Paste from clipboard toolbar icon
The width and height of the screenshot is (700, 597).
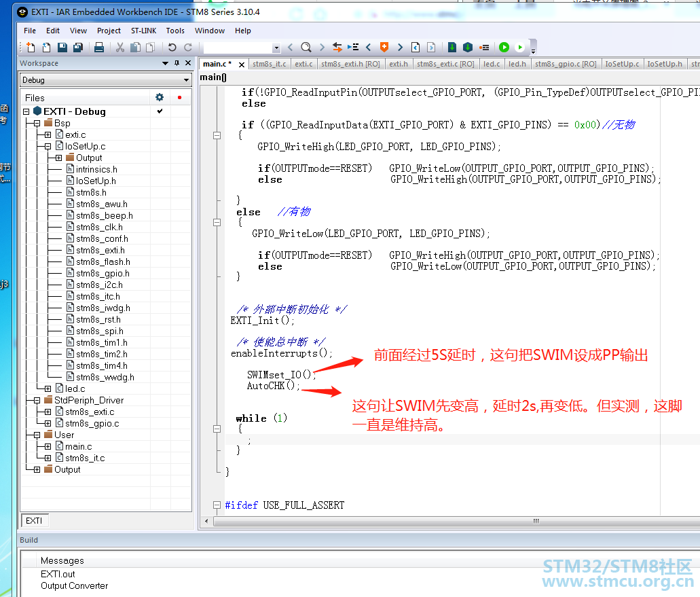(151, 47)
